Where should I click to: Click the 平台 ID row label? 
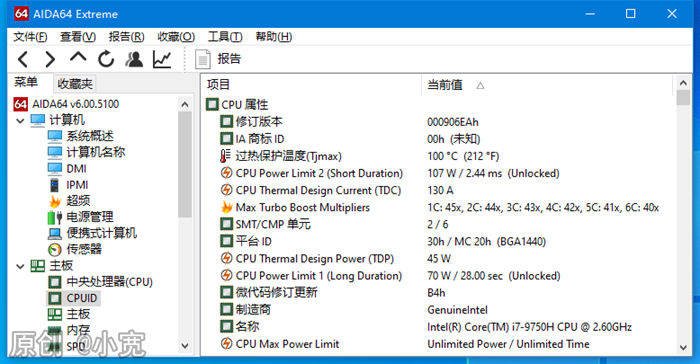click(x=254, y=241)
